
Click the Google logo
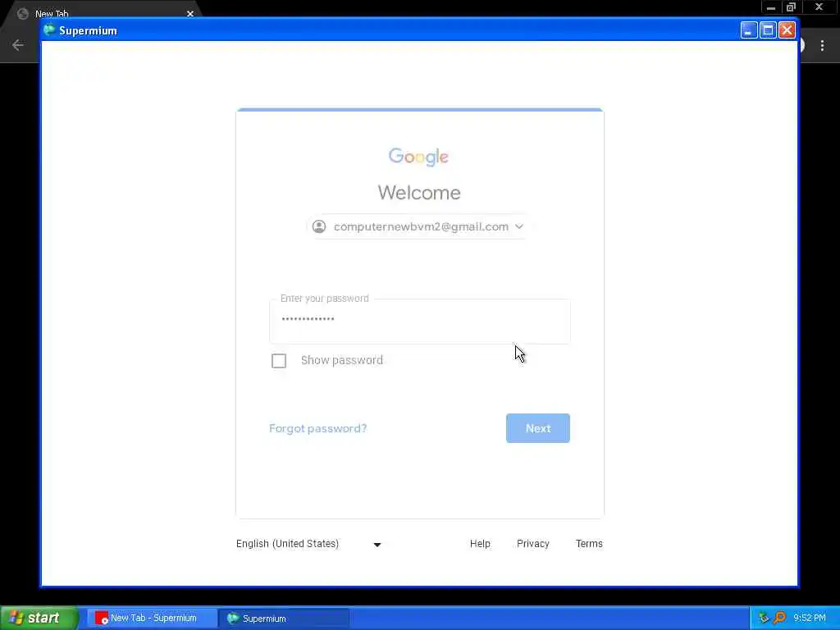point(418,157)
